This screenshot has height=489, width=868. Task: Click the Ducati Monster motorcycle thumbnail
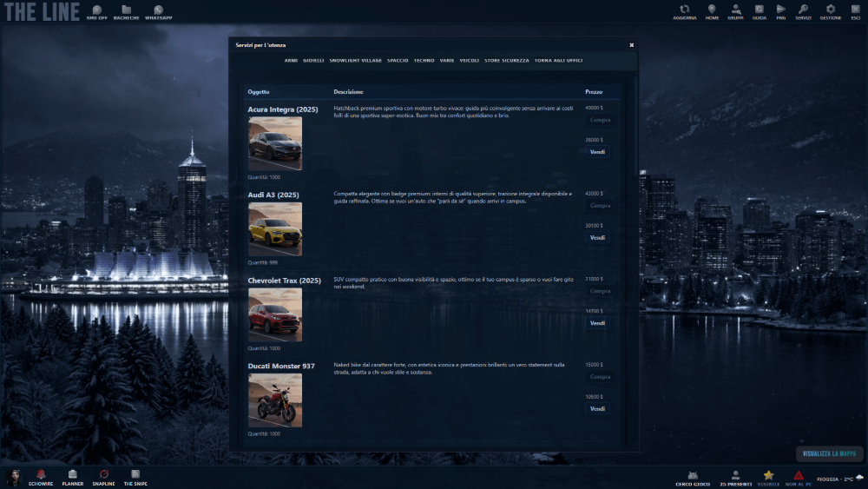275,400
